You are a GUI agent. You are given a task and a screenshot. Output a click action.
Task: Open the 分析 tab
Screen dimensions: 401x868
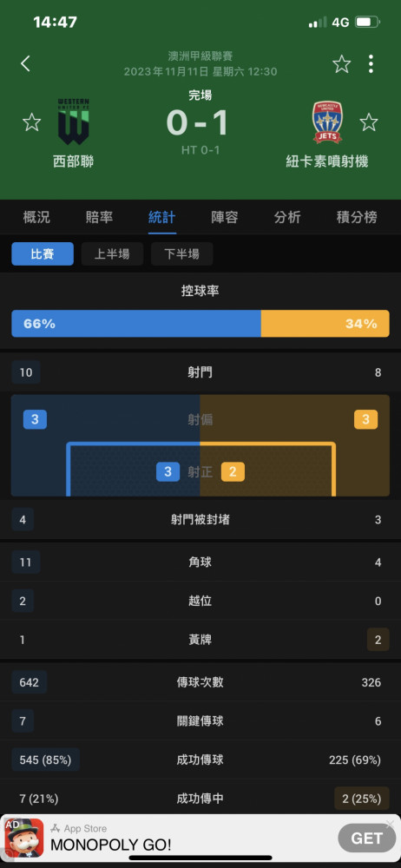coord(287,218)
